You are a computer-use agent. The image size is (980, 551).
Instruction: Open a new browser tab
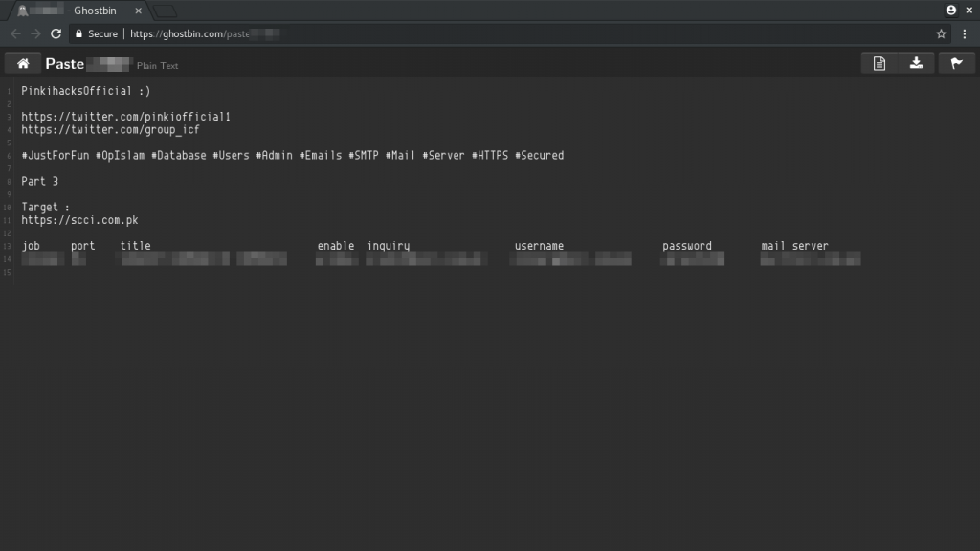point(165,11)
